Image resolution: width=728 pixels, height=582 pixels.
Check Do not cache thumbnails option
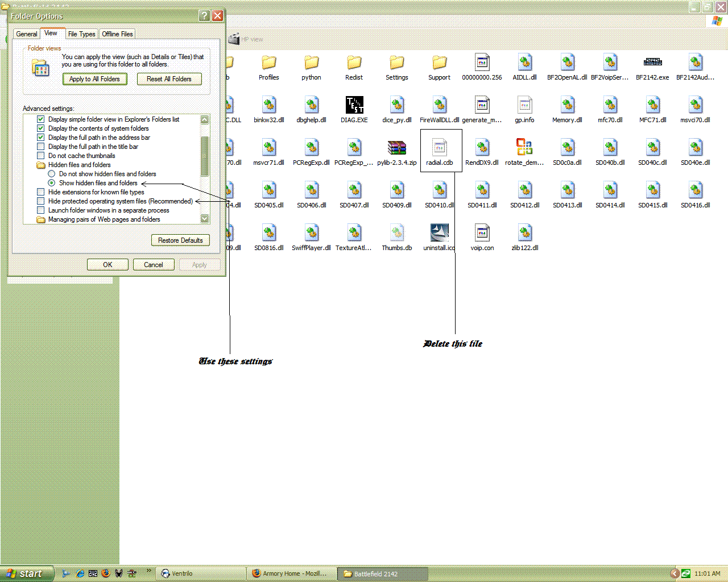coord(40,156)
